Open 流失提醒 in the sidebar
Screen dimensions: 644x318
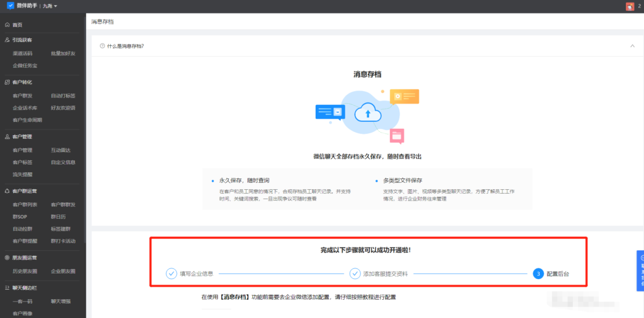pos(22,174)
